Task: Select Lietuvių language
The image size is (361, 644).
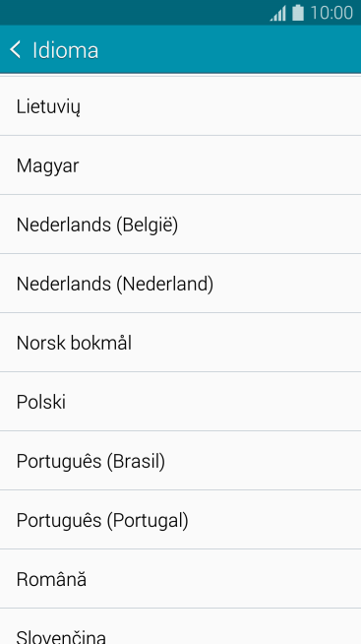Action: pyautogui.click(x=181, y=106)
